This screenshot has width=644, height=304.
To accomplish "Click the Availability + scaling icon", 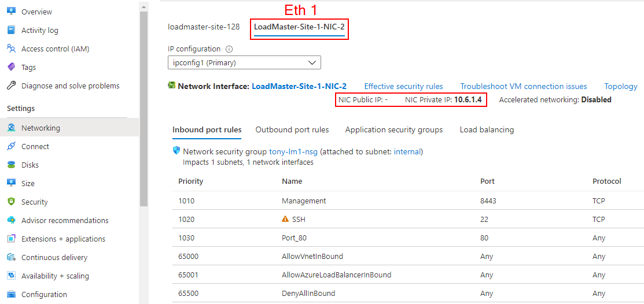I will tap(12, 276).
